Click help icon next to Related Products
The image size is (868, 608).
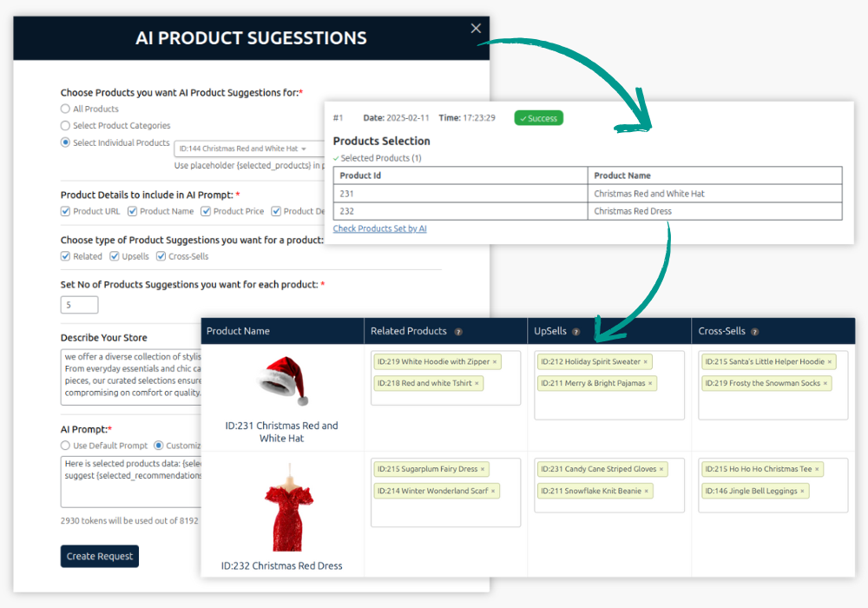coord(458,332)
